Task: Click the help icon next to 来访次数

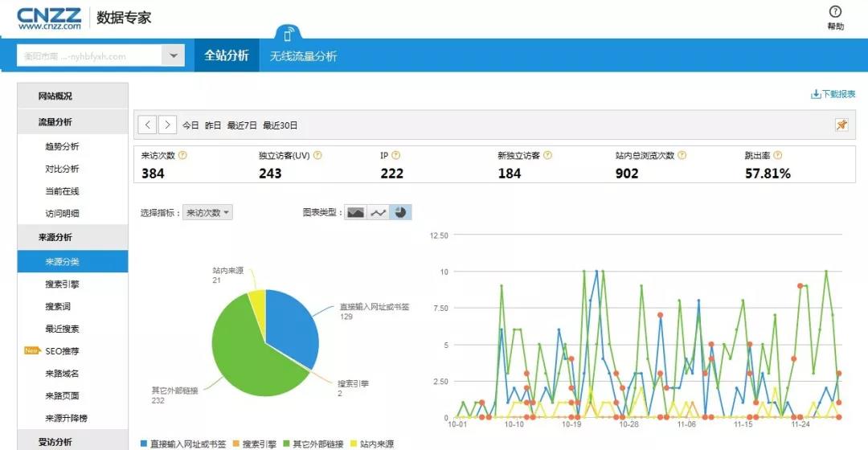Action: pos(182,156)
